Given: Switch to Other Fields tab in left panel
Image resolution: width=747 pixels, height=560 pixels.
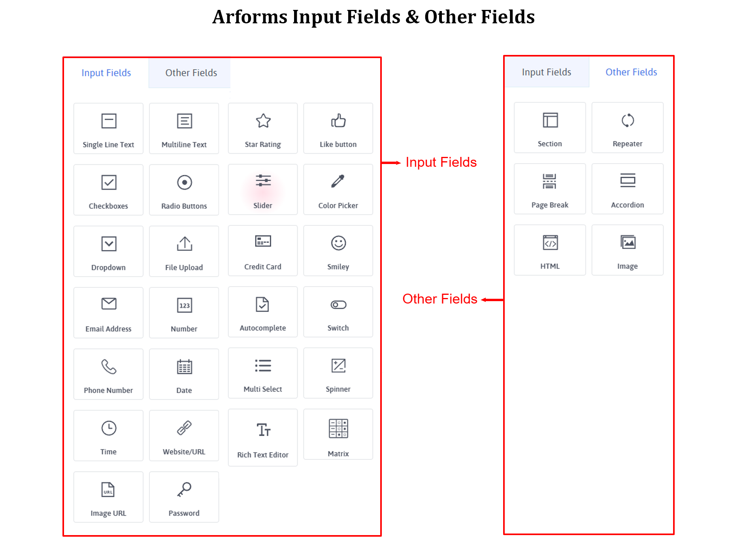Looking at the screenshot, I should click(191, 73).
